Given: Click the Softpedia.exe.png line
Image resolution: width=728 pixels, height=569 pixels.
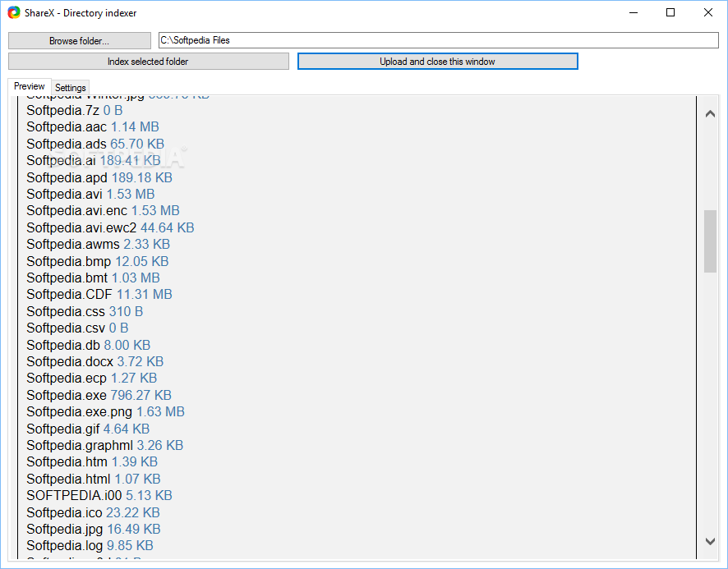Looking at the screenshot, I should tap(105, 411).
